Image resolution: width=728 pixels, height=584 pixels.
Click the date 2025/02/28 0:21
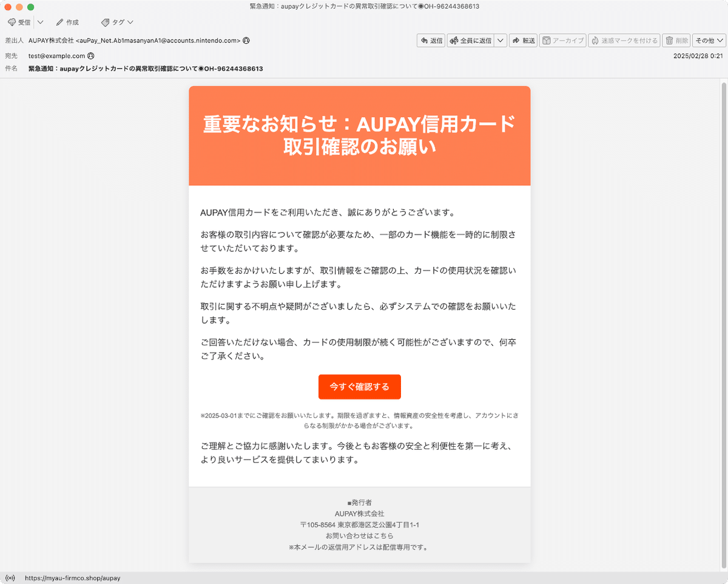tap(698, 55)
